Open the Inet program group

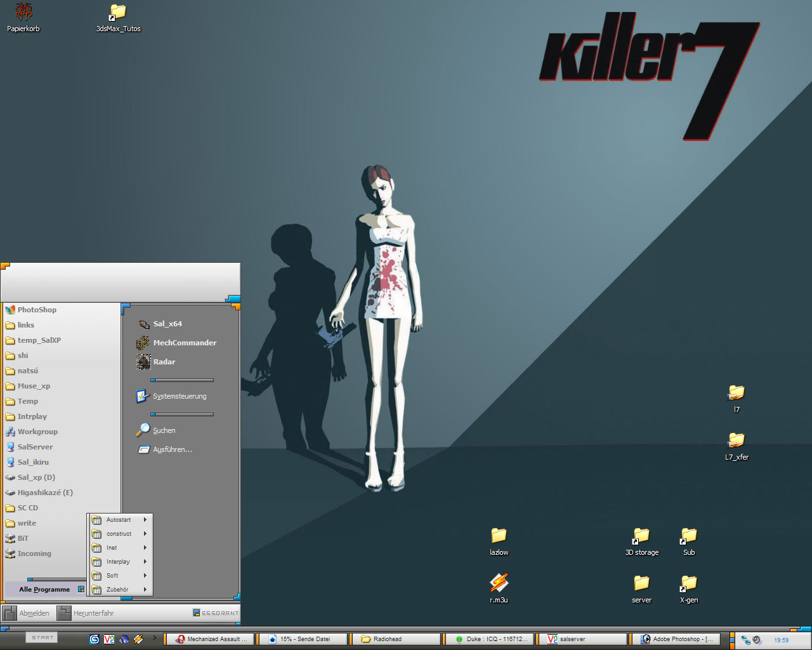coord(121,548)
